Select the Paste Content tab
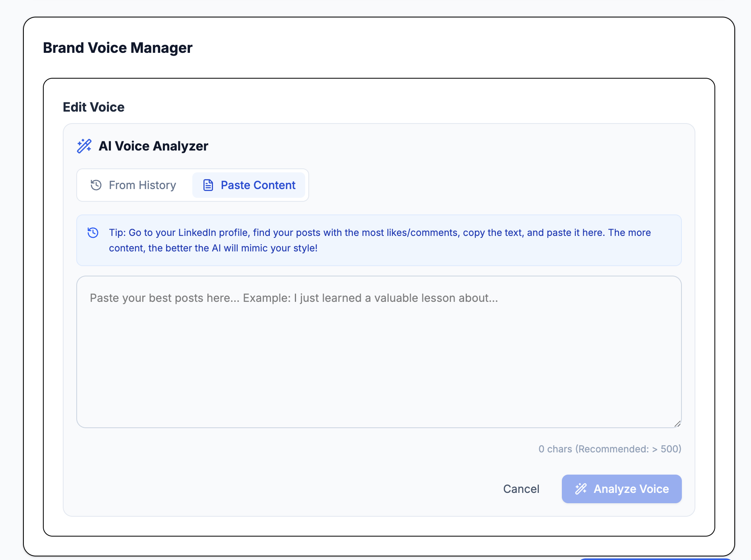This screenshot has width=751, height=560. point(249,185)
